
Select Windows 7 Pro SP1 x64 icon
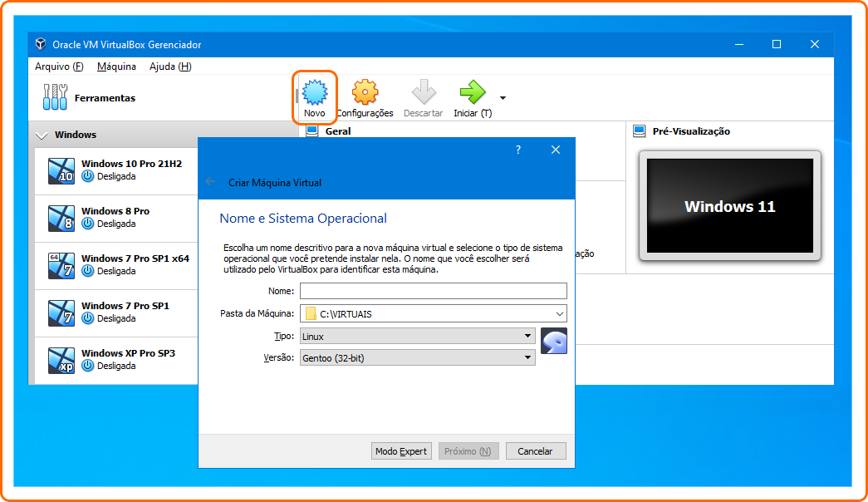pyautogui.click(x=61, y=265)
